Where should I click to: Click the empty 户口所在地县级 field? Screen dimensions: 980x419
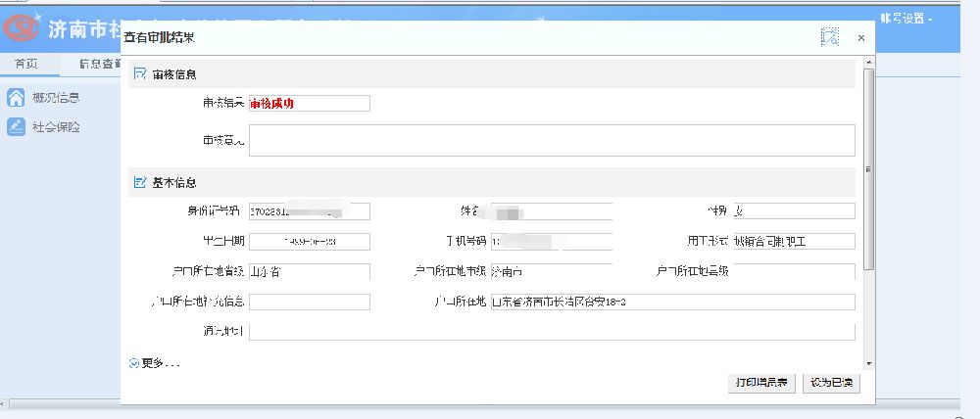[794, 271]
